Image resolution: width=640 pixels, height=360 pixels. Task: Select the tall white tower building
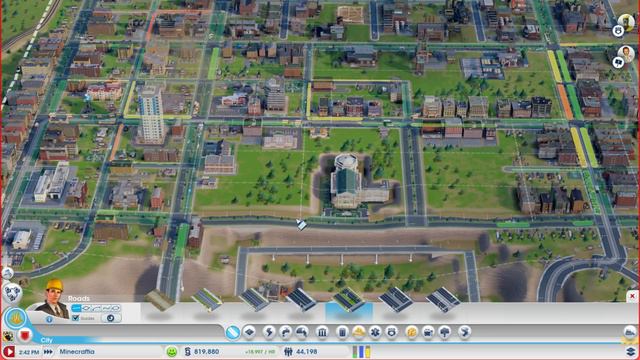pyautogui.click(x=151, y=114)
